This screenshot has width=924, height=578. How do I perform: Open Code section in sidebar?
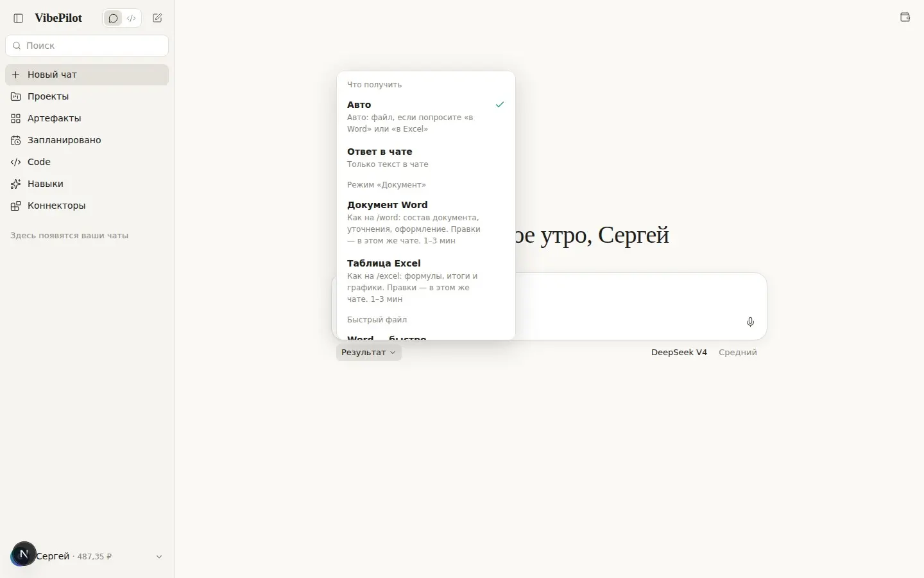[87, 162]
